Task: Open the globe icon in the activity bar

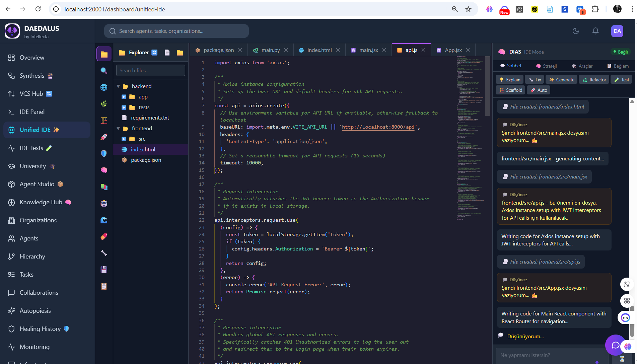Action: [104, 87]
